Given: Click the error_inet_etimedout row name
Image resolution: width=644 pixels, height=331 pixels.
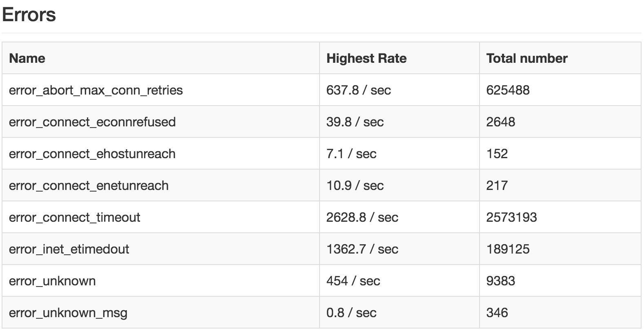Looking at the screenshot, I should (x=69, y=249).
